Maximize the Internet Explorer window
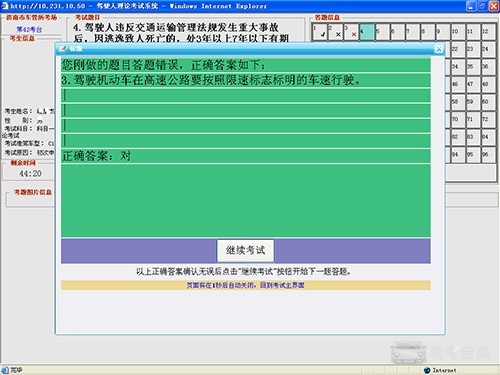This screenshot has width=500, height=375. pos(482,6)
